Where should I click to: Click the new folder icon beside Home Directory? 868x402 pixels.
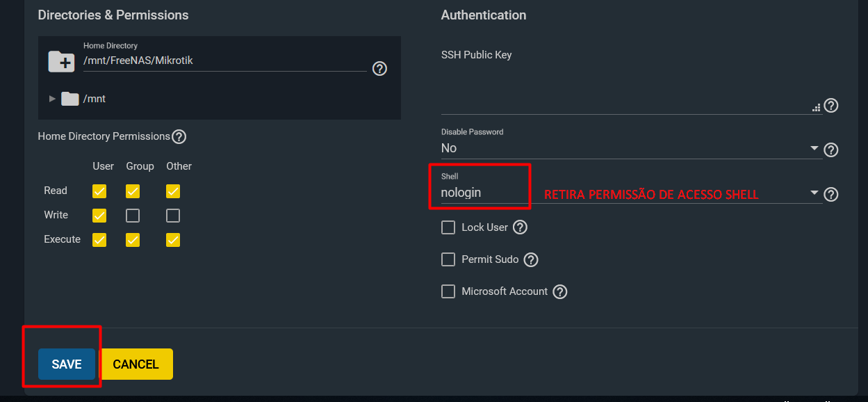point(61,61)
